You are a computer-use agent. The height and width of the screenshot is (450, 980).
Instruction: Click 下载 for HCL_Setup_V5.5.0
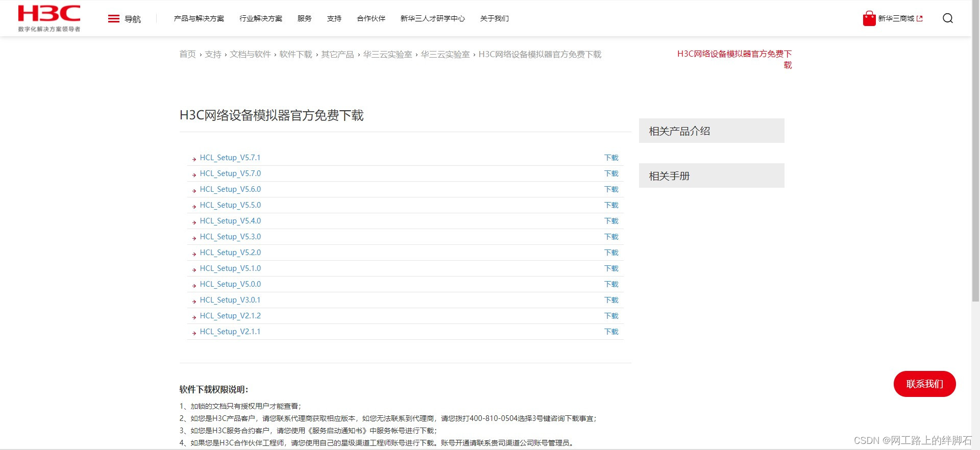(611, 205)
